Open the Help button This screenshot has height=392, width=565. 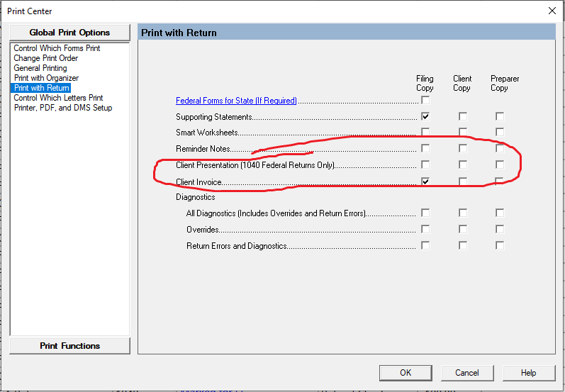[528, 372]
